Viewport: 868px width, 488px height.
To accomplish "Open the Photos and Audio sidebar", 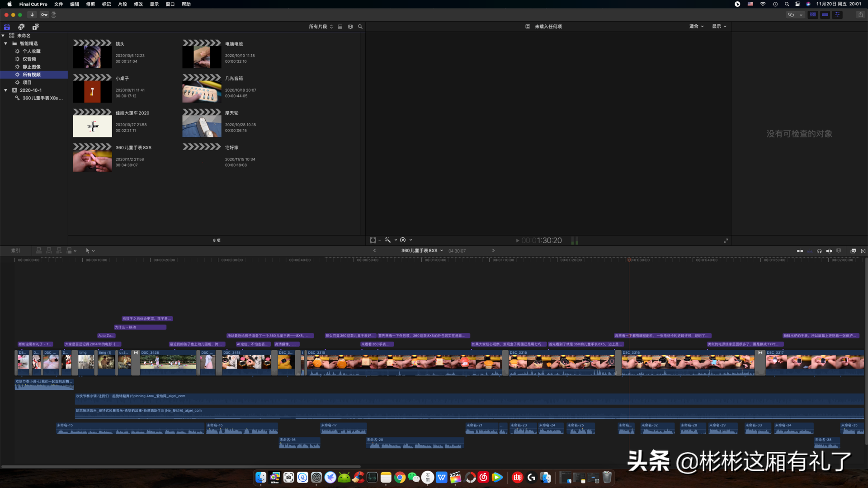I will pyautogui.click(x=21, y=27).
